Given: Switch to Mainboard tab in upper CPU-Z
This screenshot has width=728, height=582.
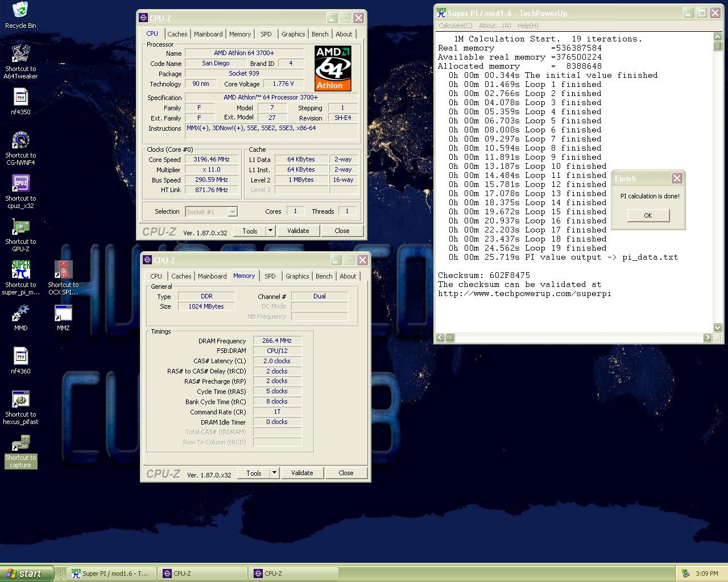Looking at the screenshot, I should click(208, 34).
